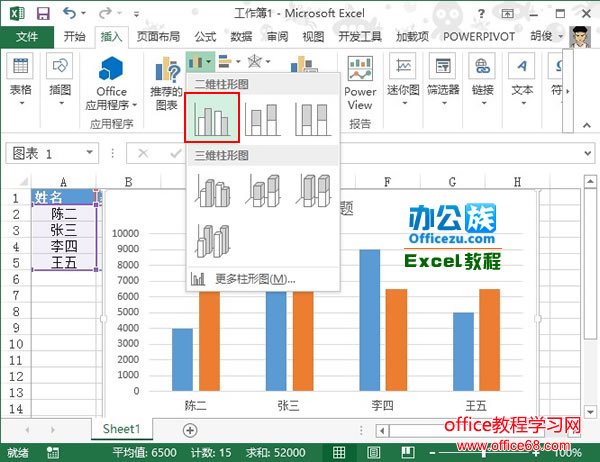Open the 加载项 tab
Viewport: 600px width, 462px height.
[412, 37]
